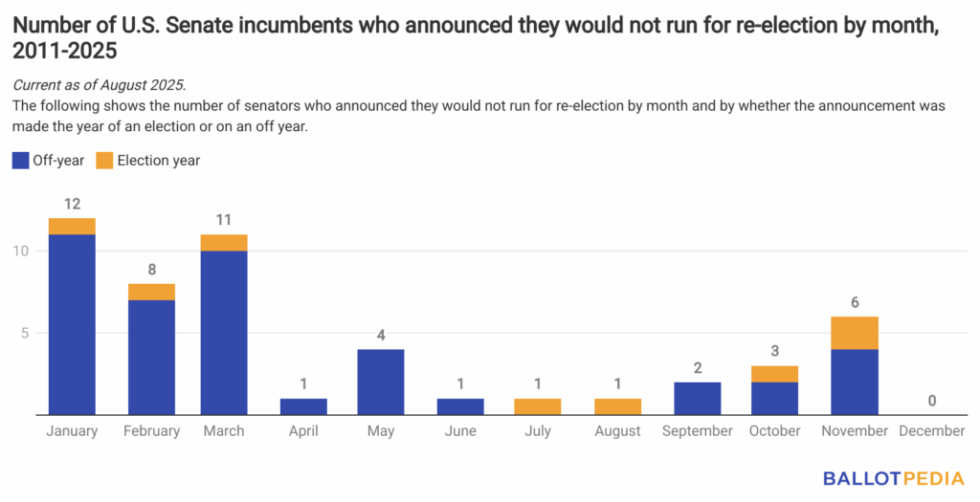Screen dimensions: 980x502
Task: Click the orange Election year legend swatch
Action: (104, 161)
